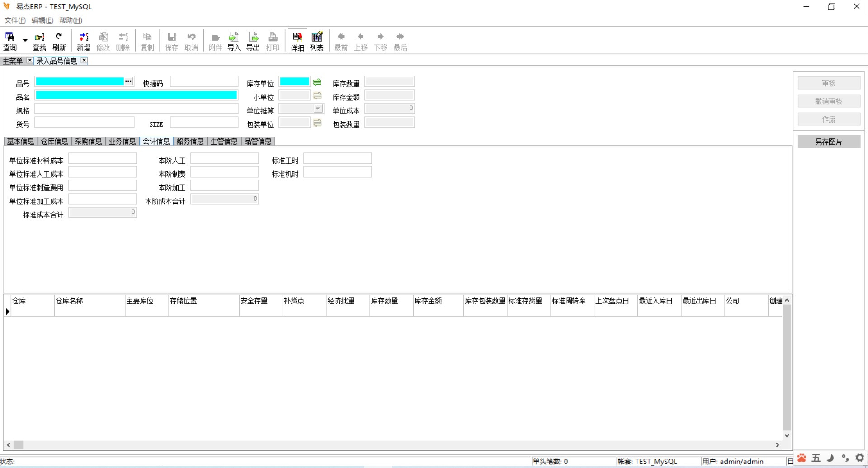868x468 pixels.
Task: Add a new record with 新增
Action: tap(83, 41)
